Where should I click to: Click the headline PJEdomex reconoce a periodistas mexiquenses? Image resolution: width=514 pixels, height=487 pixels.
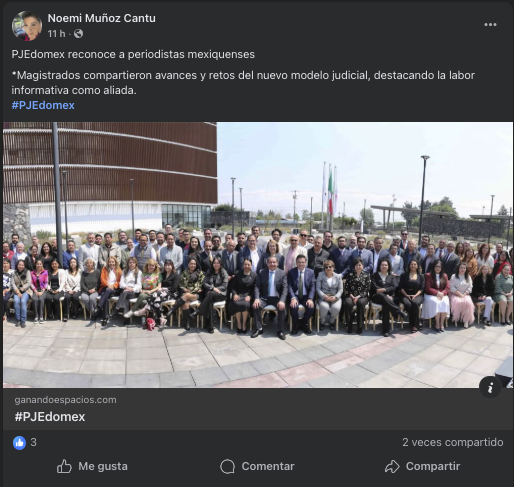click(133, 54)
